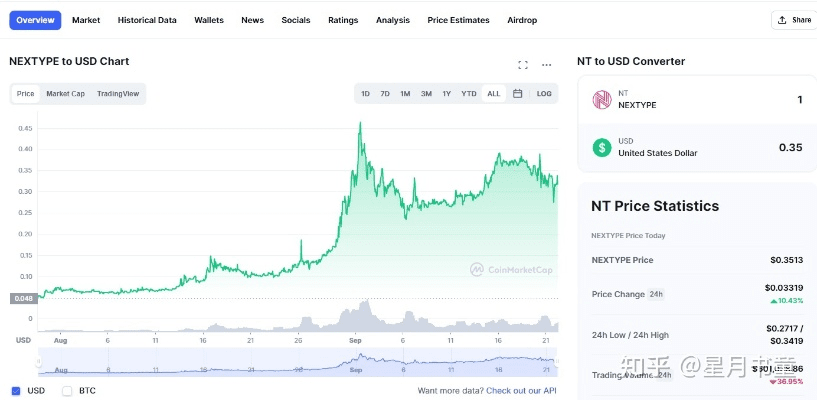Toggle the USD checkbox below chart

[16, 390]
